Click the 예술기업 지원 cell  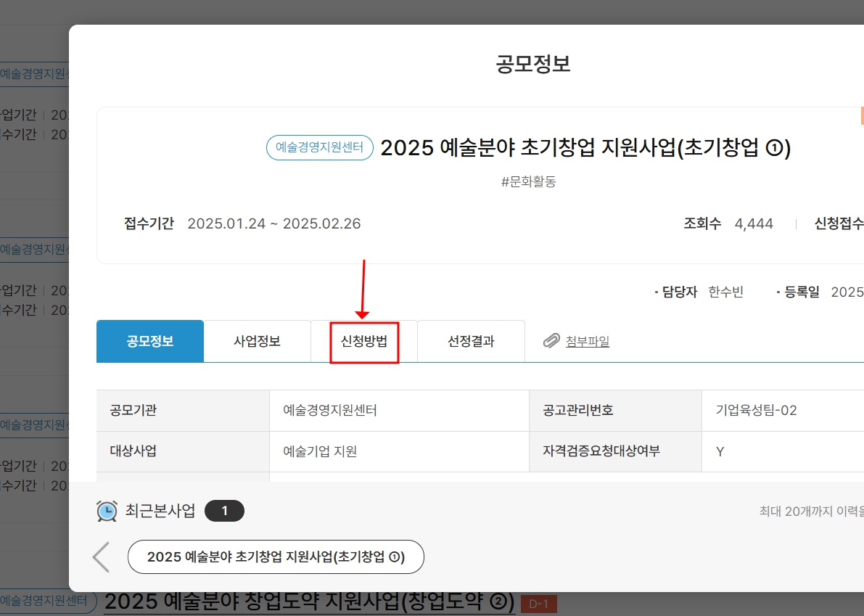[x=399, y=451]
